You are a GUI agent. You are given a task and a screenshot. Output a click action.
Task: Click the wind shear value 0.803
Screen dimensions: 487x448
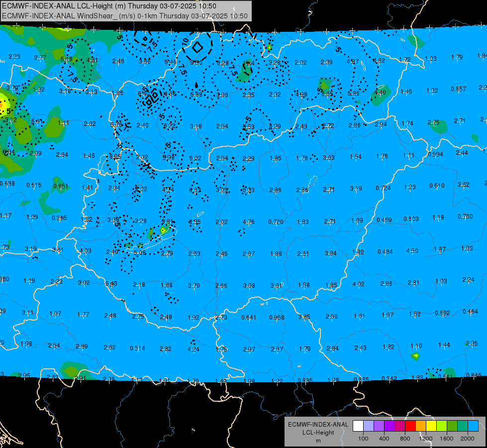tap(411, 219)
